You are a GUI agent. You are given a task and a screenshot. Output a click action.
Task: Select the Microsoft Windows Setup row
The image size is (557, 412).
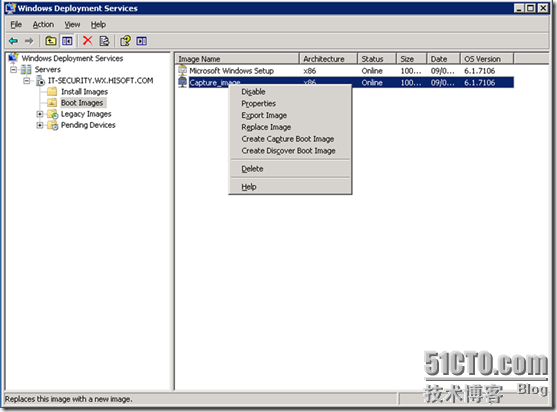point(345,71)
